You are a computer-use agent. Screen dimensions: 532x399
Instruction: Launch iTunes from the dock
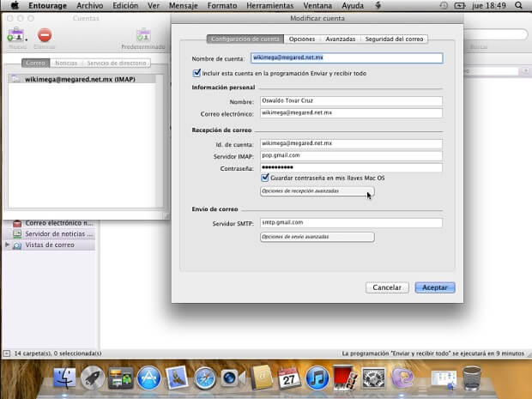[317, 378]
